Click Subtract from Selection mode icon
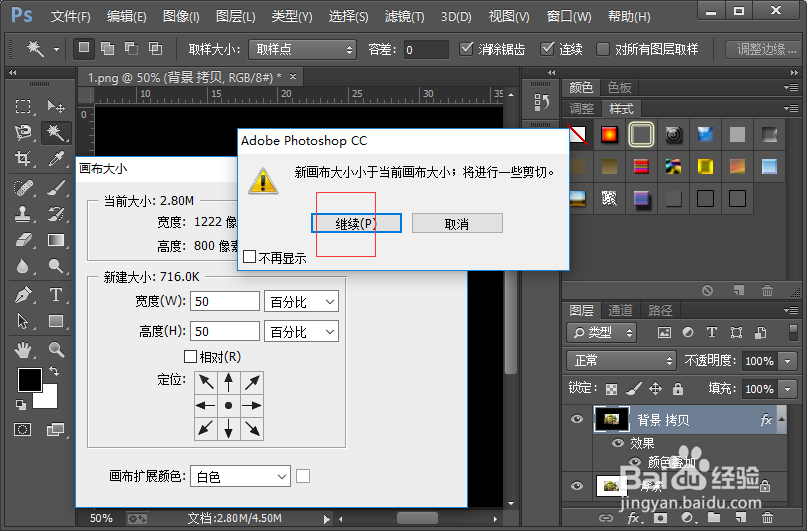 pyautogui.click(x=131, y=49)
